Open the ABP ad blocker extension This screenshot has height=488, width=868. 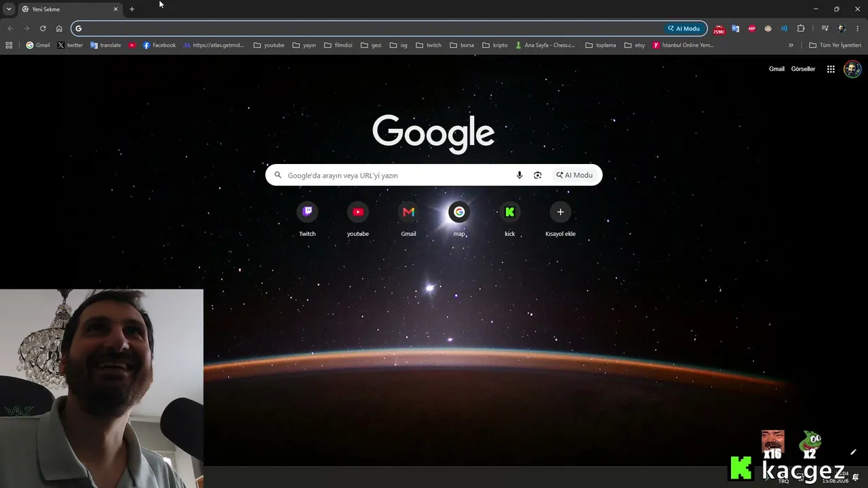tap(751, 28)
